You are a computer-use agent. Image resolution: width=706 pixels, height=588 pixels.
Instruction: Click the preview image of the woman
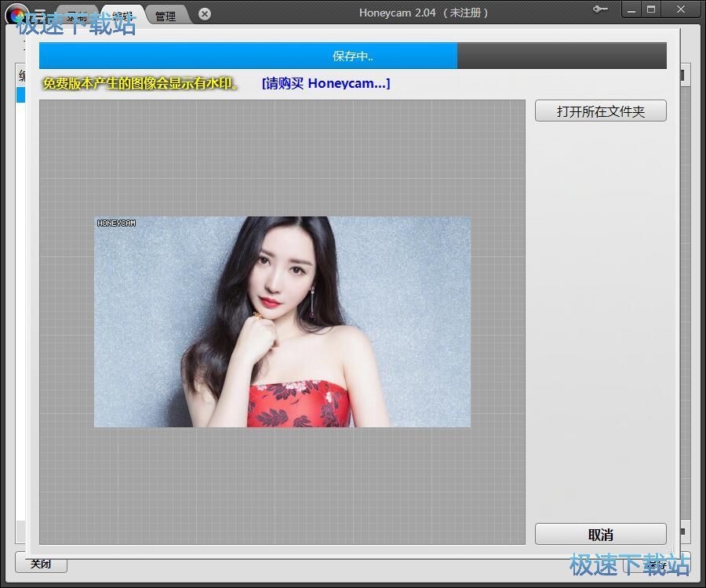point(282,321)
